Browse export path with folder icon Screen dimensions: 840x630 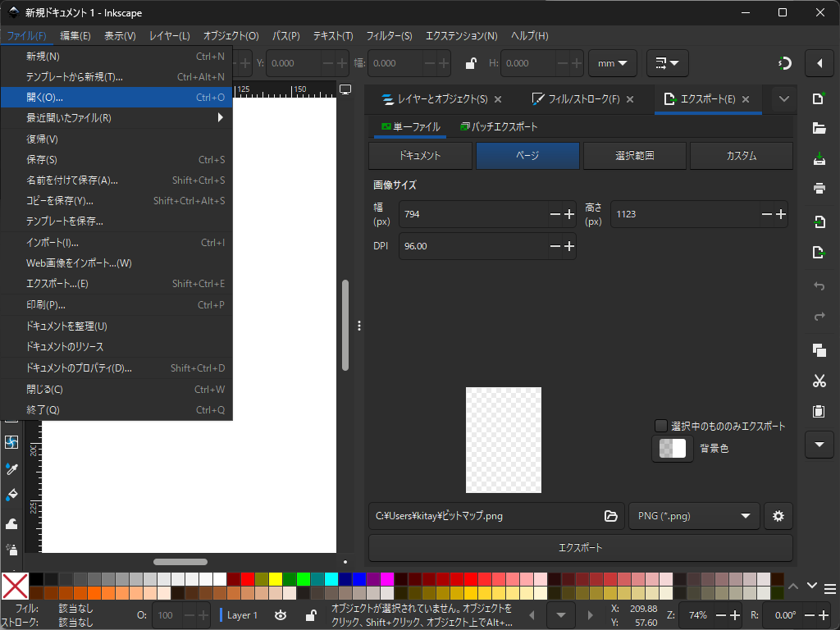pos(610,516)
